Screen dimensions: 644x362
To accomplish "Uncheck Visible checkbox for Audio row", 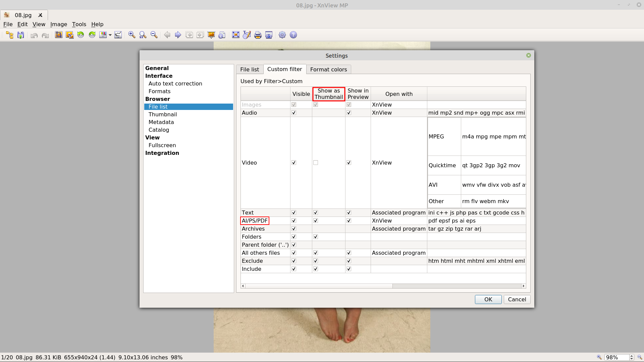I will coord(294,113).
